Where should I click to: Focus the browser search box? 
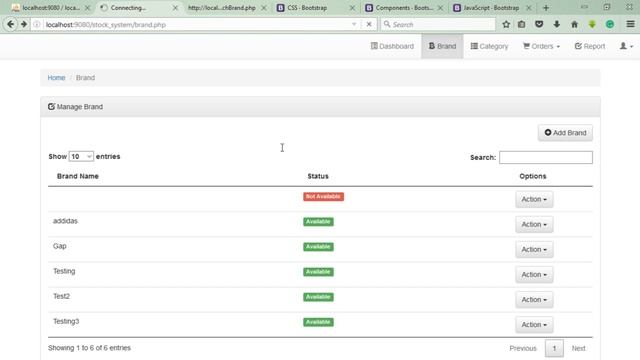438,24
